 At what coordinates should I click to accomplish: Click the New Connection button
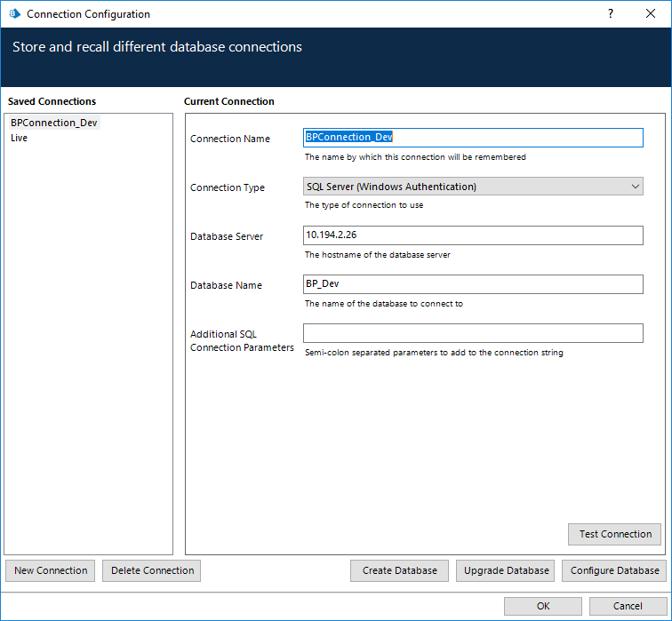pyautogui.click(x=51, y=570)
